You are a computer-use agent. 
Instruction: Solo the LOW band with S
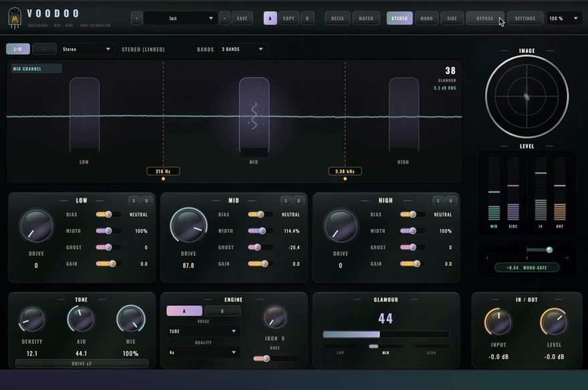(134, 201)
